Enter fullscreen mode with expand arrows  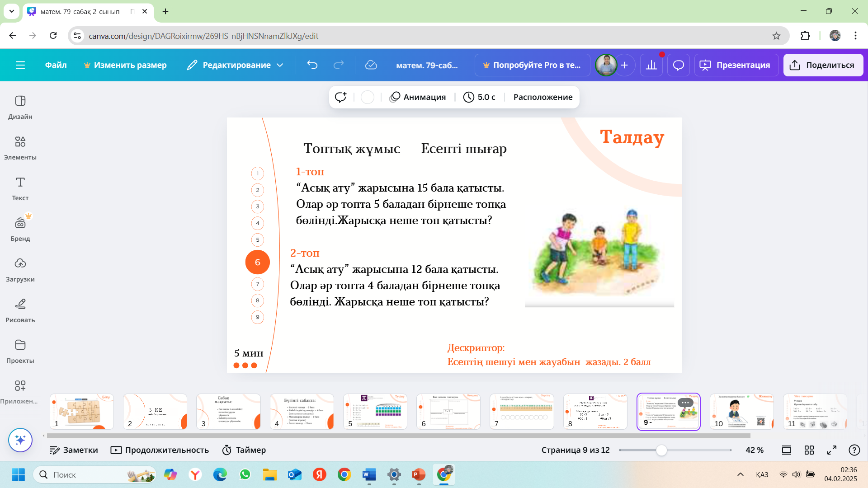[x=832, y=450]
